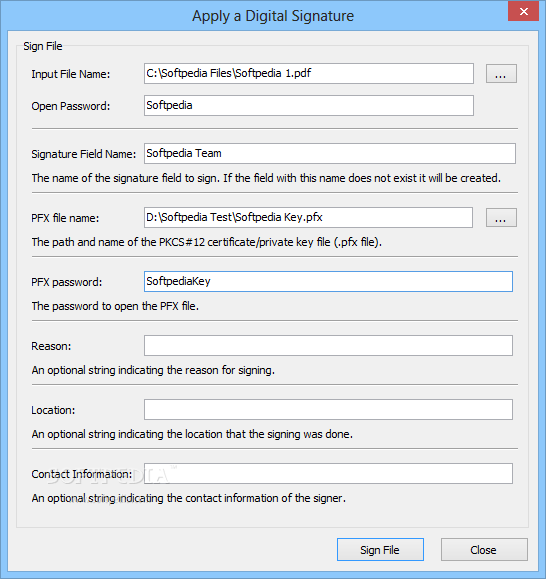Click the 'Sign File' group box heading

pos(43,46)
